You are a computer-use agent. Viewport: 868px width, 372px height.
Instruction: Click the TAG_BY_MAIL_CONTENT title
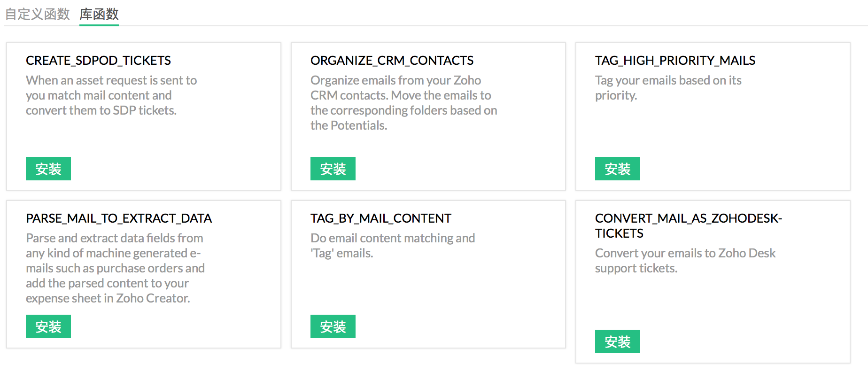click(x=380, y=218)
